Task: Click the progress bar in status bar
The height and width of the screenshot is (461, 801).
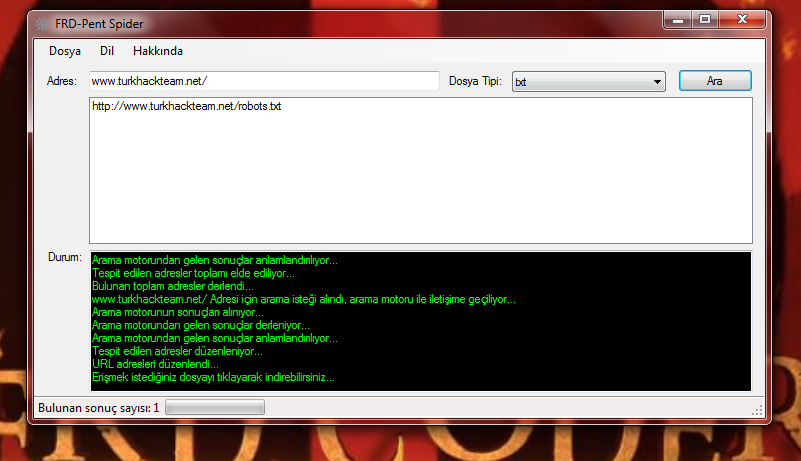Action: [214, 408]
